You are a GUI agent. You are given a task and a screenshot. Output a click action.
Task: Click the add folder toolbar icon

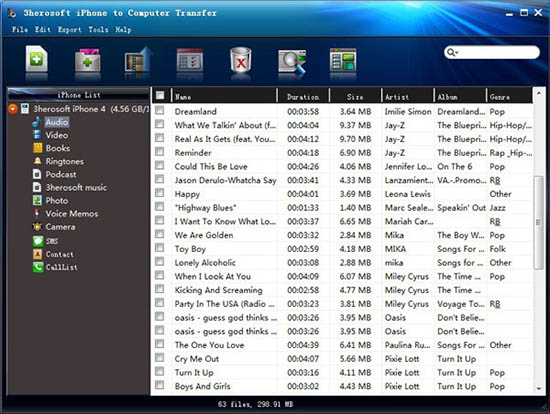88,60
